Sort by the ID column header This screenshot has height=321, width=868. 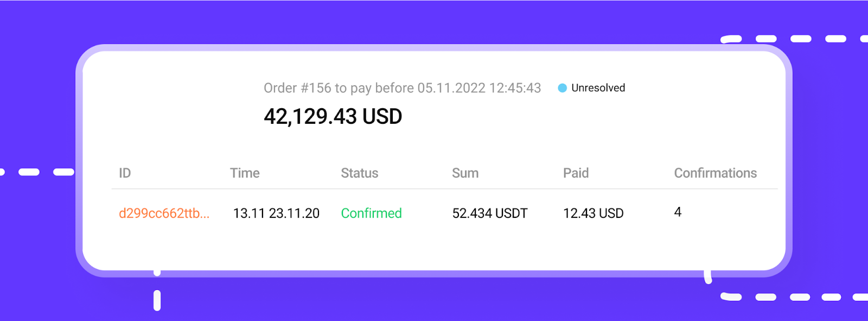[x=125, y=173]
